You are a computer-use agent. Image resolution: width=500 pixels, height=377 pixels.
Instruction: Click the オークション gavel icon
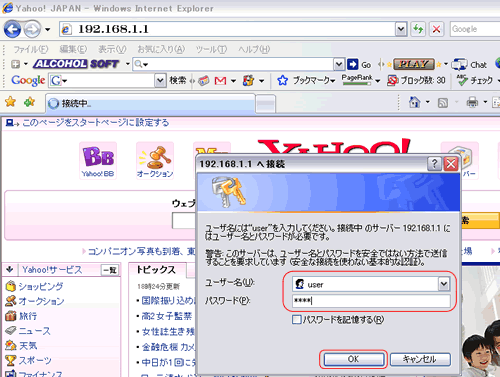pos(155,161)
